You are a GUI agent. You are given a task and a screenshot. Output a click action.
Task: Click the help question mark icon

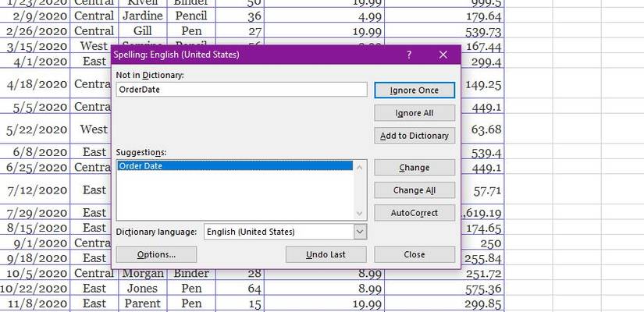(410, 55)
